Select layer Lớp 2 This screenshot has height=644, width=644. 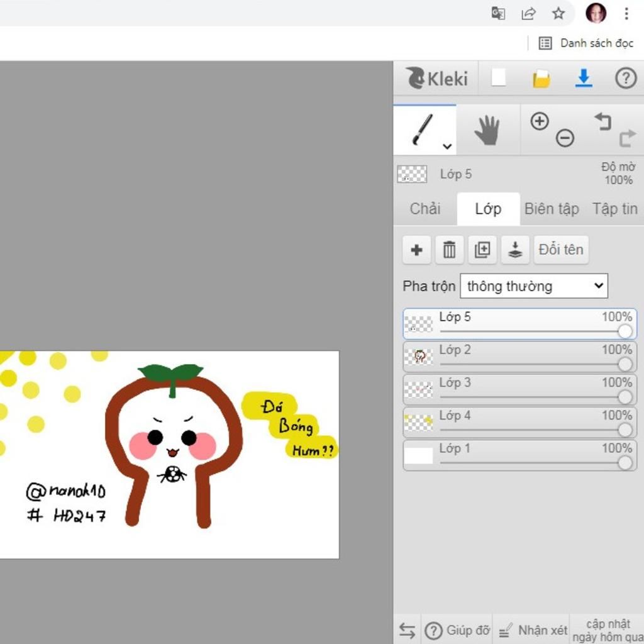pyautogui.click(x=519, y=357)
